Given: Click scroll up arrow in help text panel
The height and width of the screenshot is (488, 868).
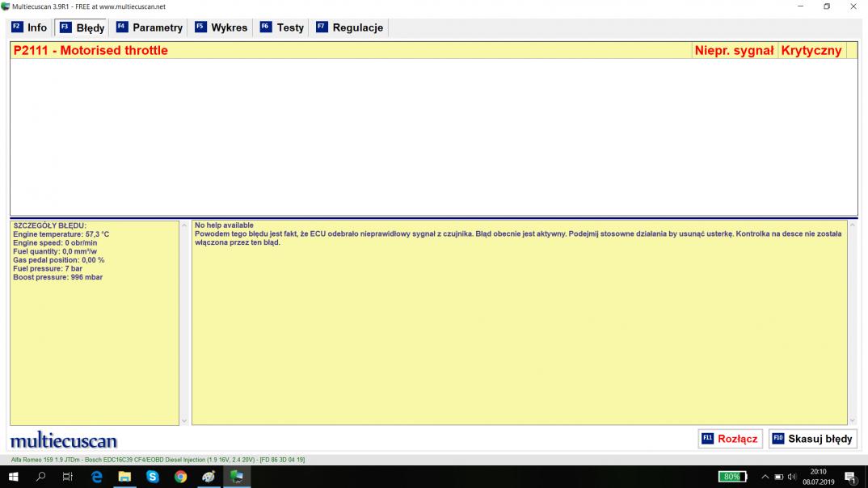Looking at the screenshot, I should (x=853, y=225).
